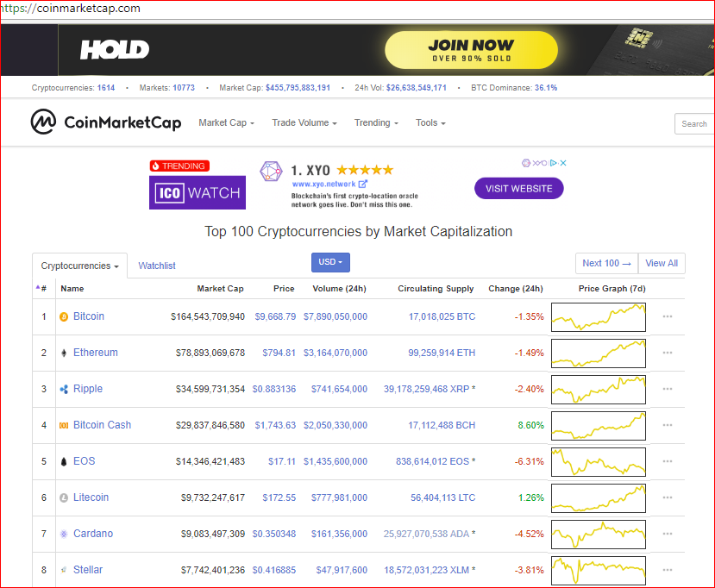715x588 pixels.
Task: Click the Litecoin coin icon
Action: coord(64,497)
